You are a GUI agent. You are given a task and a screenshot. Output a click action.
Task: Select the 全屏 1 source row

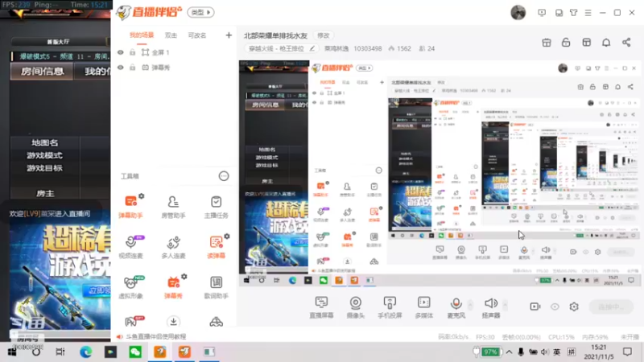coord(173,52)
